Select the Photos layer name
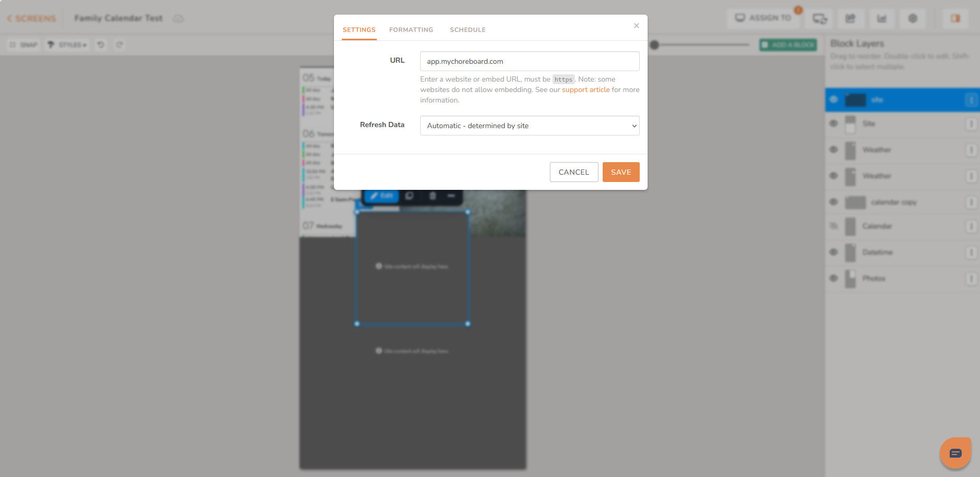This screenshot has width=980, height=477. (x=874, y=279)
